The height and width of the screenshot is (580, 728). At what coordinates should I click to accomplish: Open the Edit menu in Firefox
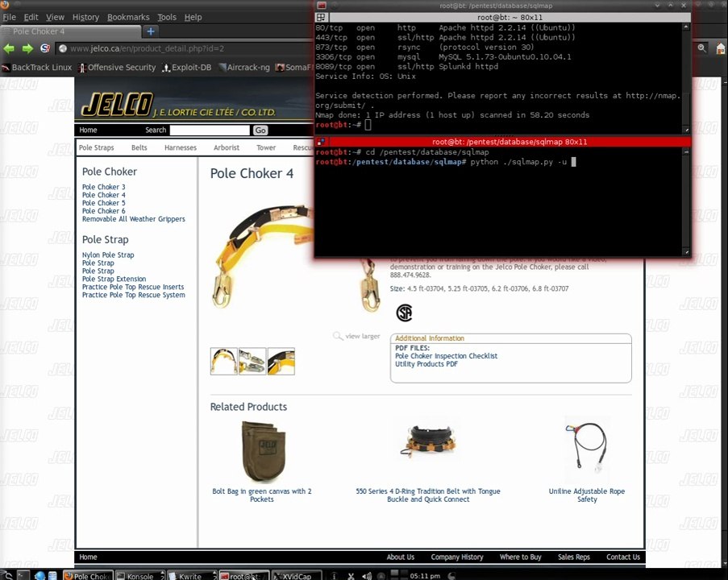(31, 17)
